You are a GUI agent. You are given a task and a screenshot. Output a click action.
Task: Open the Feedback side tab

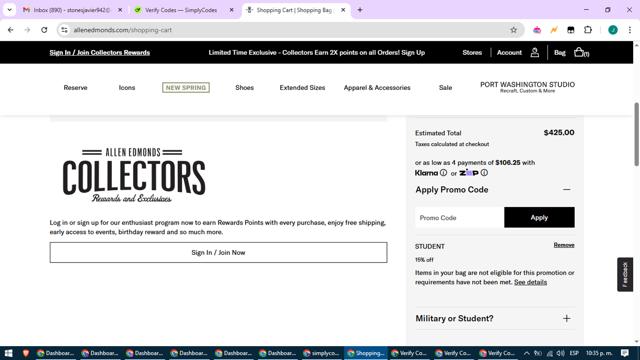[x=625, y=274]
